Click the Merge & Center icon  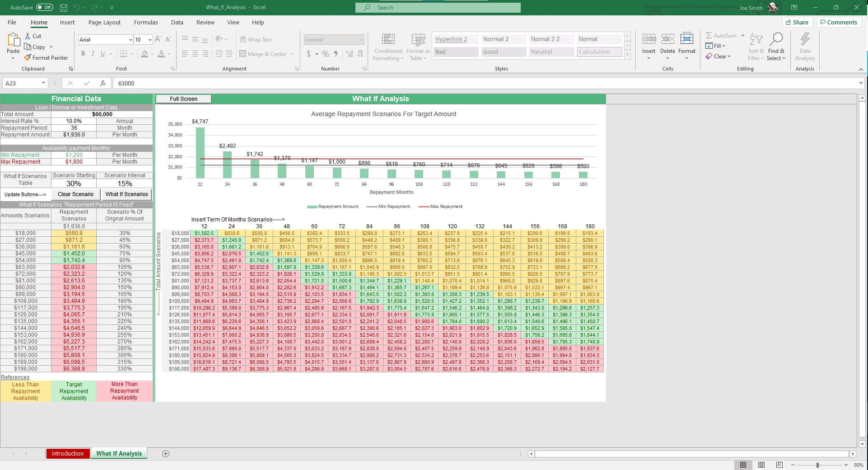[x=243, y=54]
